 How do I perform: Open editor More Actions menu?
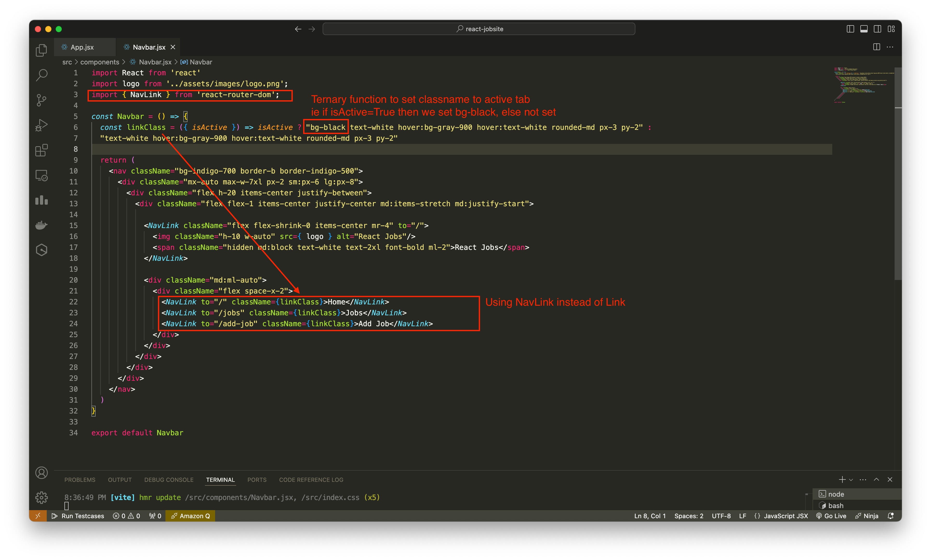tap(890, 47)
